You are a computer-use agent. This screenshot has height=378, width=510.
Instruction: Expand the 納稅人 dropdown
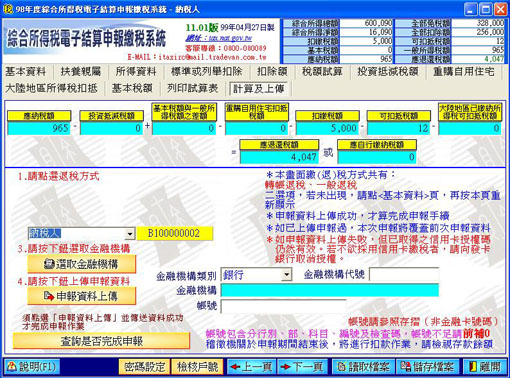tap(130, 234)
